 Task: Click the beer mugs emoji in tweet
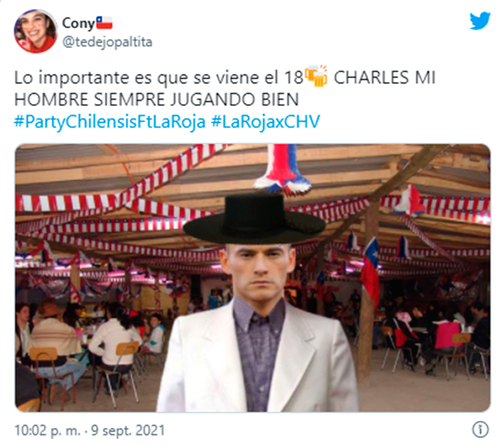(x=316, y=76)
